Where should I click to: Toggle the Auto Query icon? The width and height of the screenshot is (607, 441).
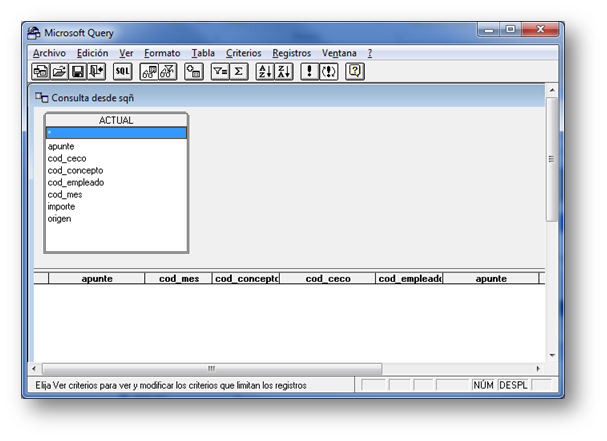click(329, 72)
